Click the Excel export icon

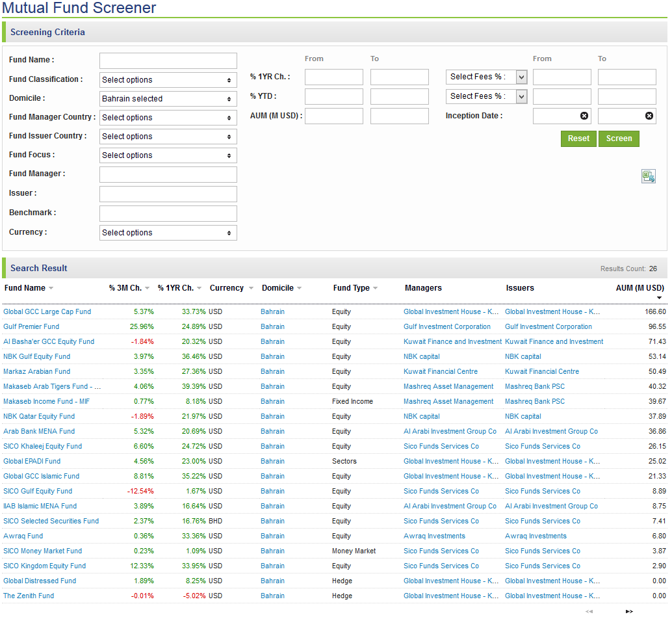pos(648,176)
